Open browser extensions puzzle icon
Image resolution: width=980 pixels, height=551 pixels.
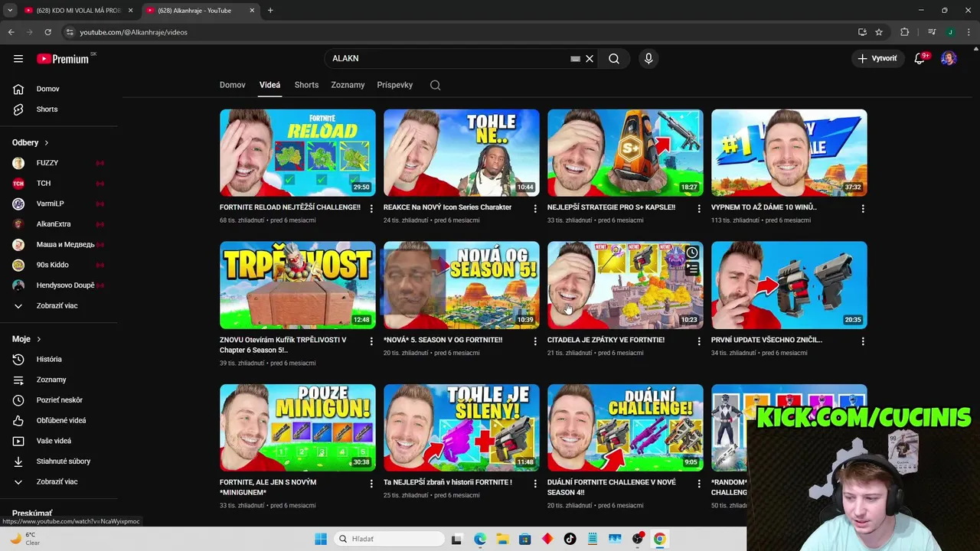click(904, 32)
